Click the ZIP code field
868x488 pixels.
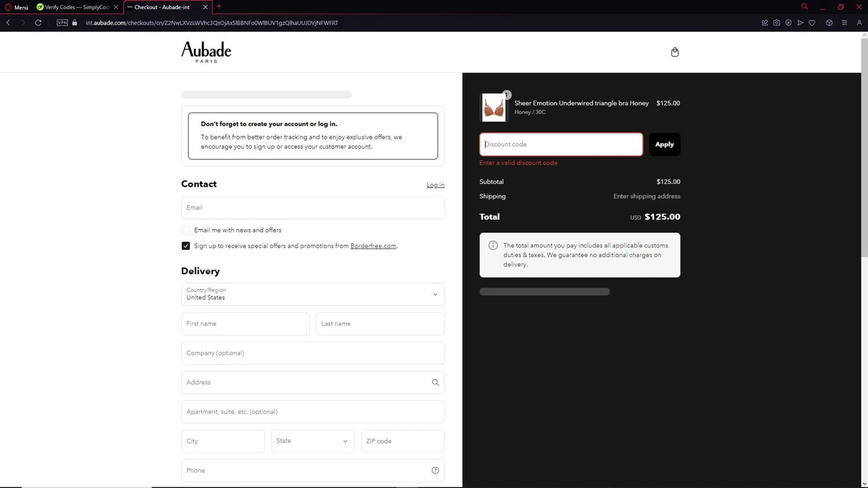click(x=403, y=441)
